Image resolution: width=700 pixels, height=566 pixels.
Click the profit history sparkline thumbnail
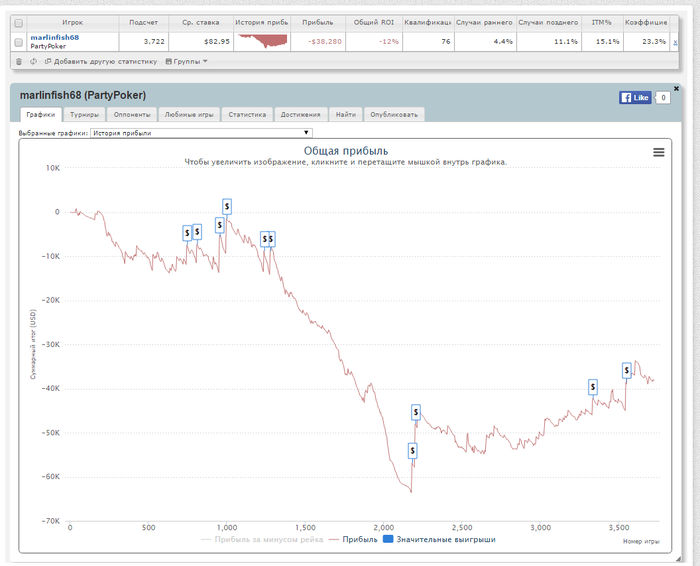coord(262,41)
